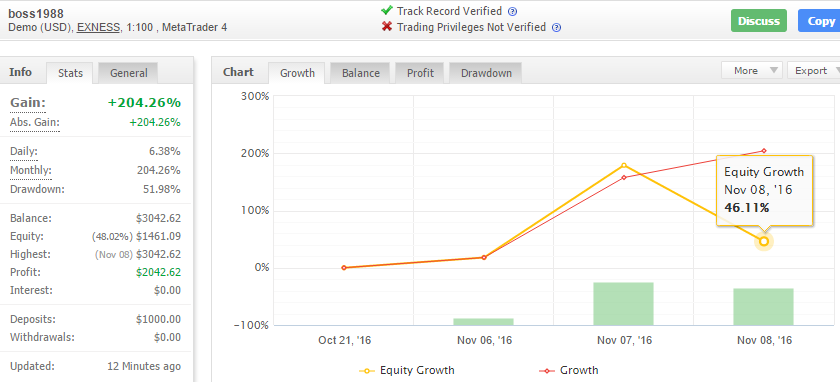Click the Nov 07 green volume bar
The height and width of the screenshot is (382, 840).
(624, 304)
